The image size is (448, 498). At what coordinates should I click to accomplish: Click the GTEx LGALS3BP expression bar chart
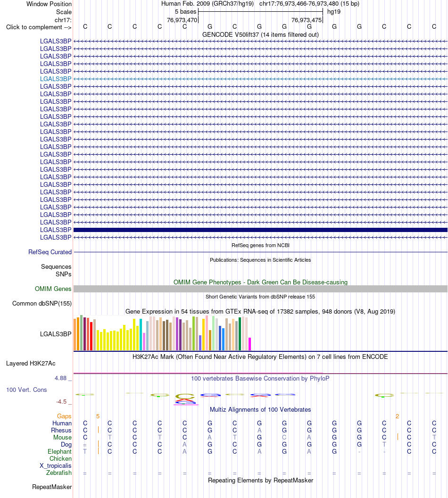(162, 333)
